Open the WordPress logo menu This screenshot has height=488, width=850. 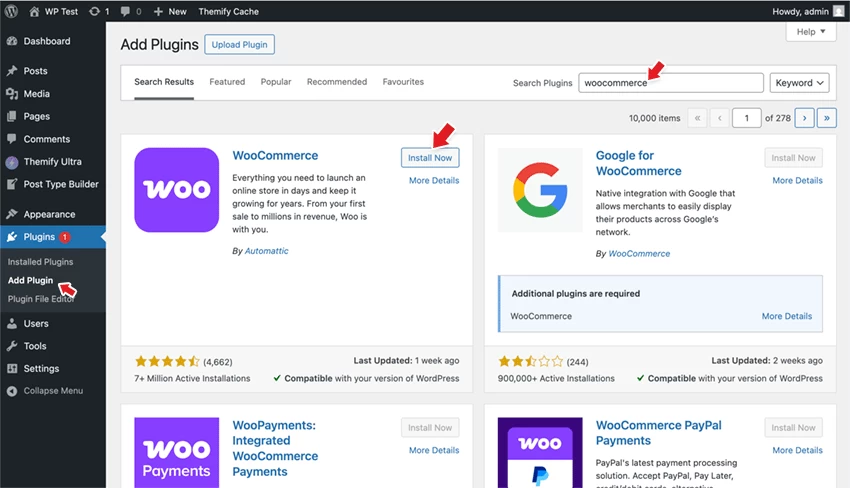point(11,11)
